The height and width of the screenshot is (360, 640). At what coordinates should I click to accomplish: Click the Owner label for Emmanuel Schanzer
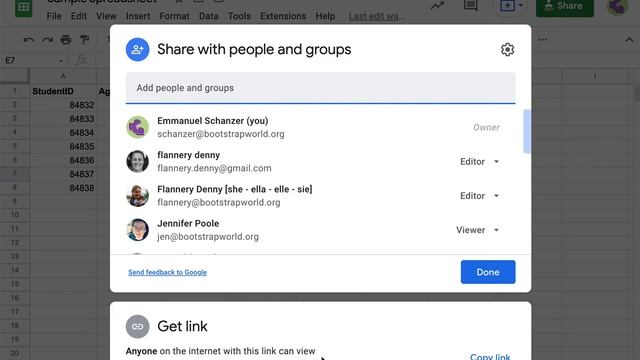(x=486, y=127)
